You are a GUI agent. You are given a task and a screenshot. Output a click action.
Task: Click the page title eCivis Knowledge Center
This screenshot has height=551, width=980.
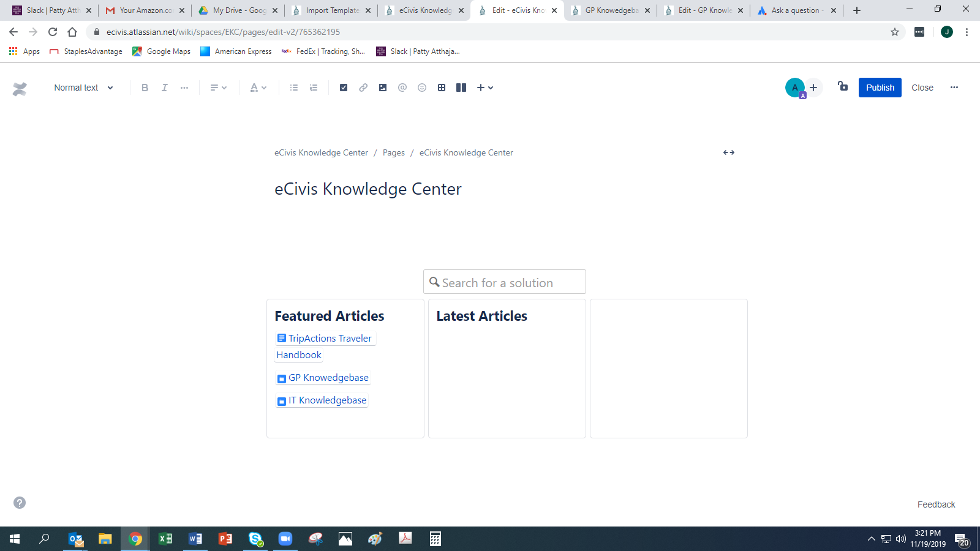(x=368, y=189)
